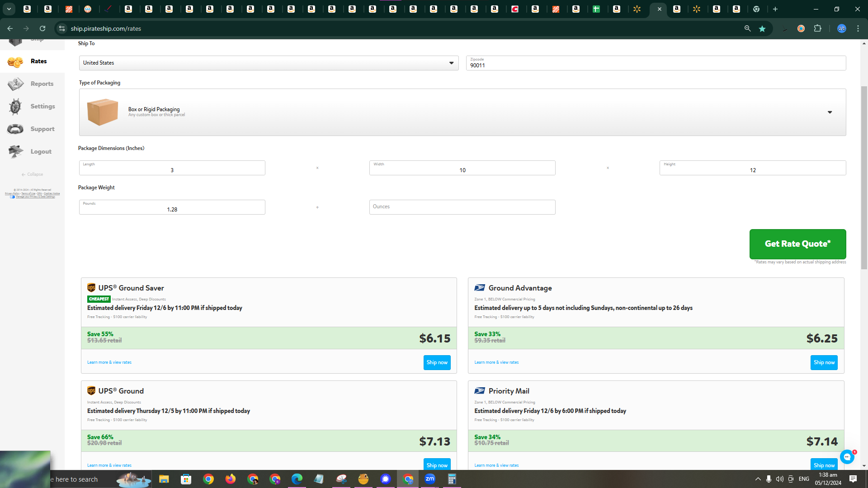This screenshot has width=868, height=488.
Task: Open the Chrome extensions puzzle icon
Action: (817, 28)
